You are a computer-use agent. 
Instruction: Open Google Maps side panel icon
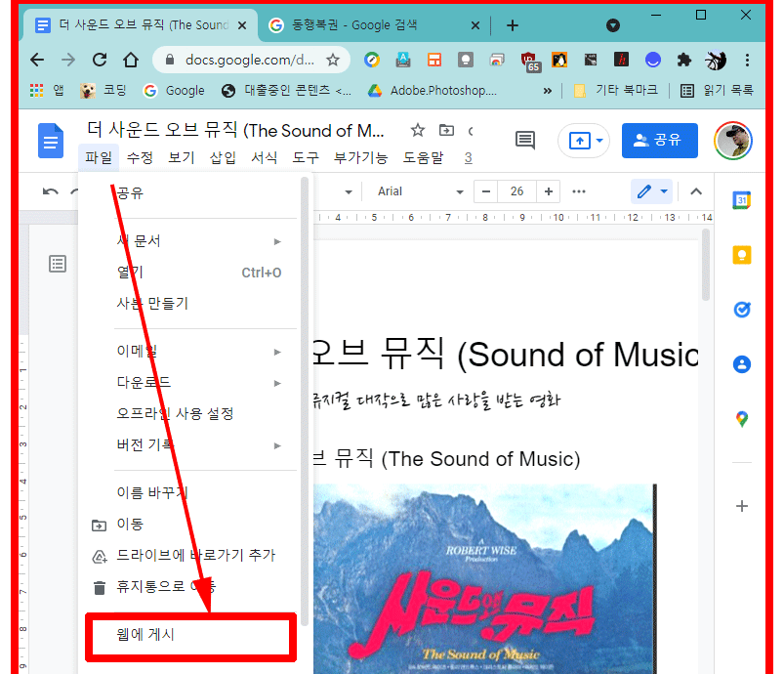click(741, 419)
